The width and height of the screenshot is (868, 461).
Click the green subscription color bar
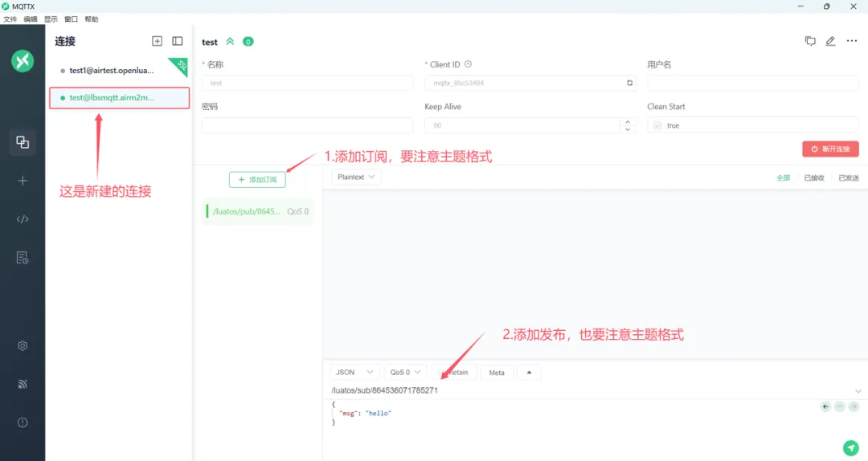tap(207, 211)
